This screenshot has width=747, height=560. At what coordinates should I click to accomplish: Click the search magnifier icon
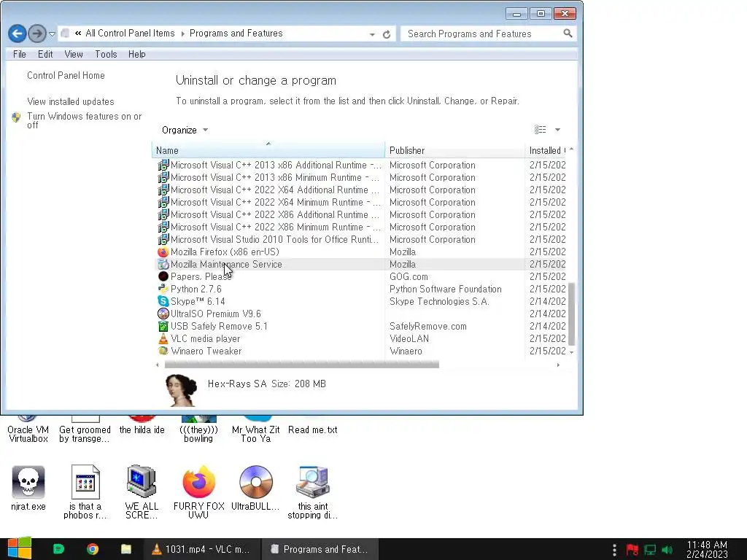[x=568, y=34]
